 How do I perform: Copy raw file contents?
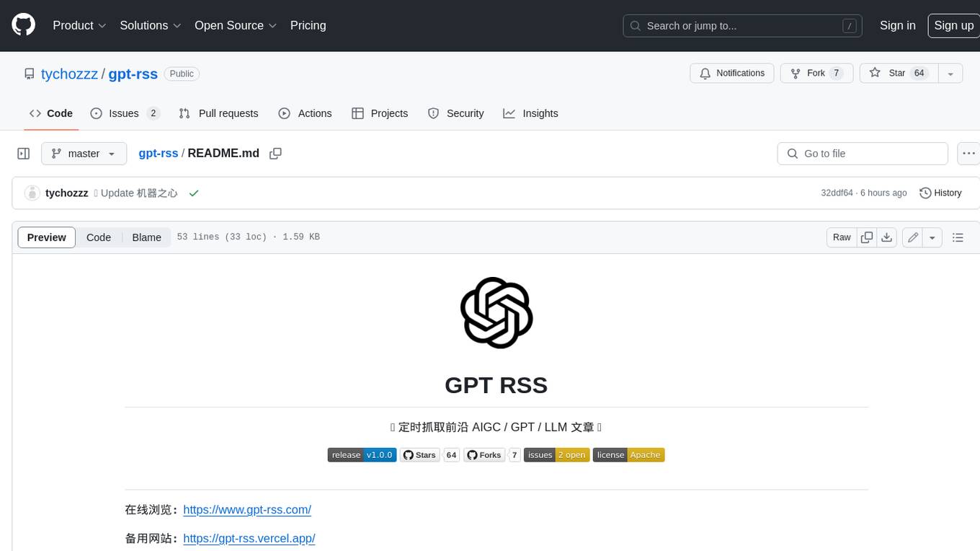[867, 237]
